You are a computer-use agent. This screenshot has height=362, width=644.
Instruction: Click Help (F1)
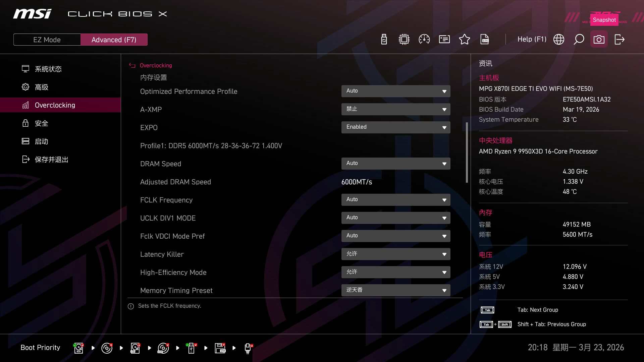click(532, 40)
